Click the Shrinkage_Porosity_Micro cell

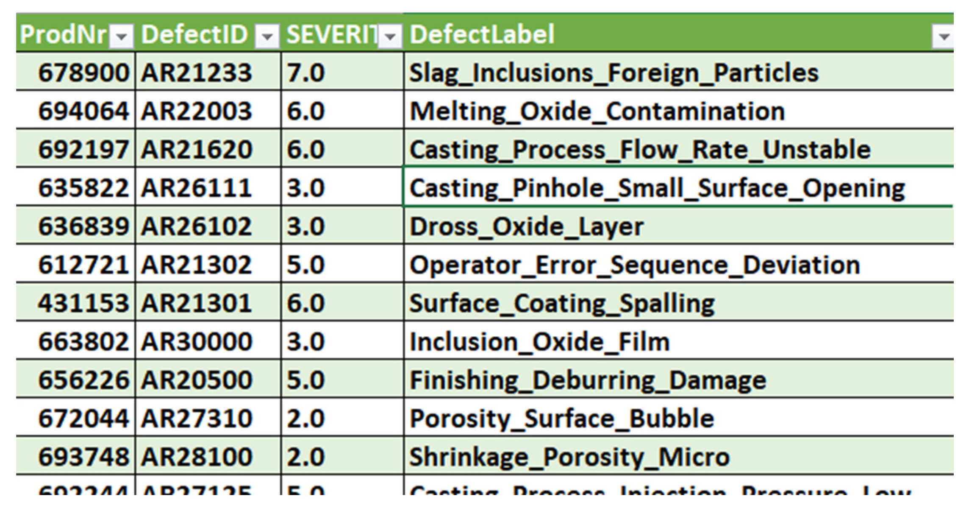678,455
